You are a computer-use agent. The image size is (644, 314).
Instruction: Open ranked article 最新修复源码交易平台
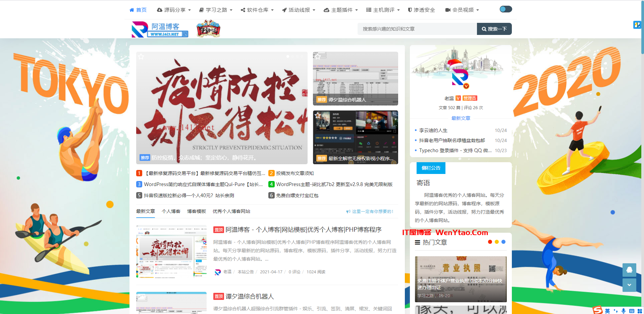pyautogui.click(x=205, y=173)
